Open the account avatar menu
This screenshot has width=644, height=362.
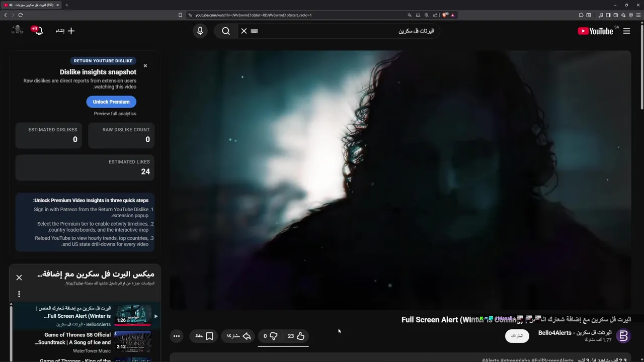18,30
